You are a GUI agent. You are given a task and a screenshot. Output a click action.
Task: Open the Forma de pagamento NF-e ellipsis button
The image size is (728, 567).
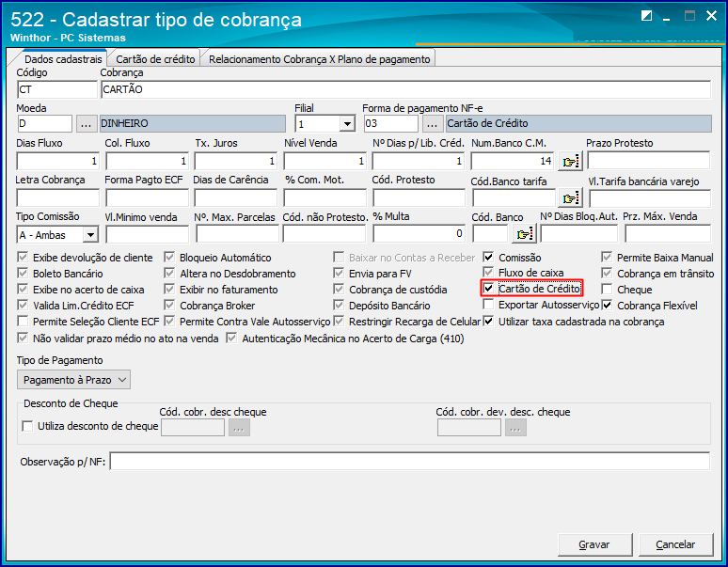click(433, 124)
